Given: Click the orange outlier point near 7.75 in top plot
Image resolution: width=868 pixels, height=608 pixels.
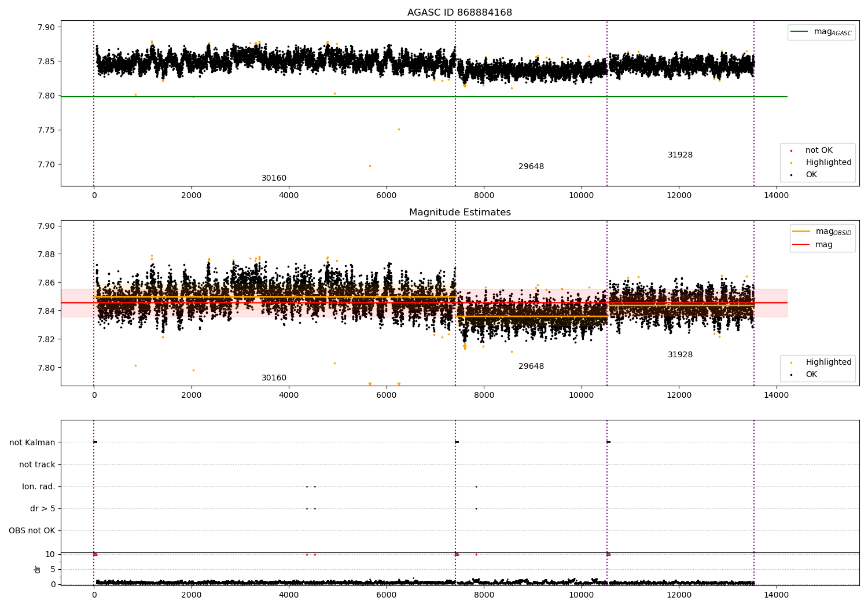Looking at the screenshot, I should point(399,129).
